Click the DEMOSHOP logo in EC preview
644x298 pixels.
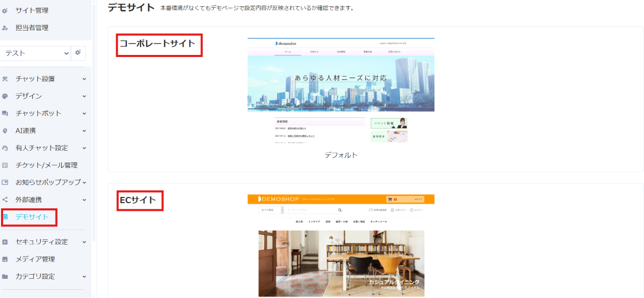click(279, 199)
